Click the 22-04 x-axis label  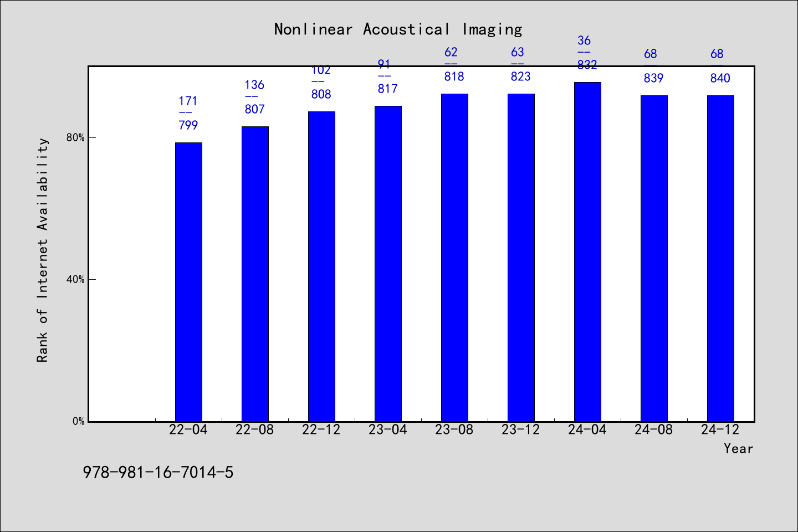[188, 429]
